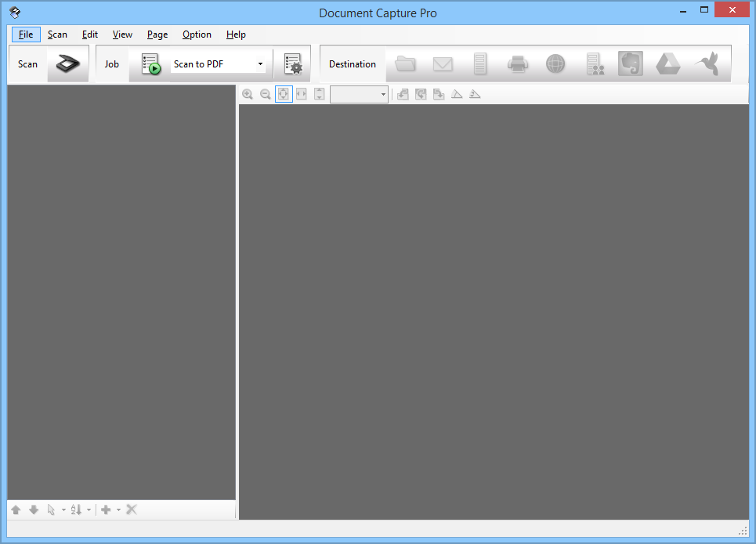Image resolution: width=756 pixels, height=544 pixels.
Task: Add a page with the plus icon
Action: click(x=106, y=510)
